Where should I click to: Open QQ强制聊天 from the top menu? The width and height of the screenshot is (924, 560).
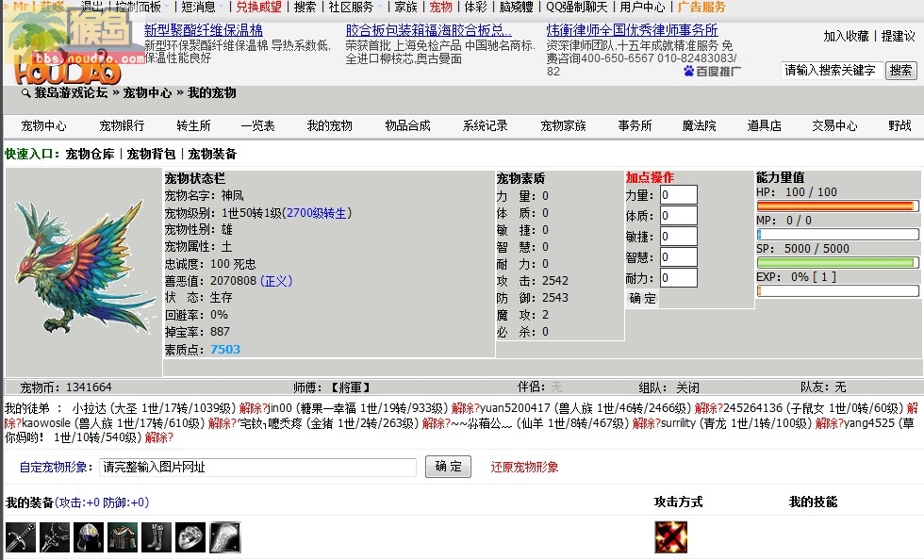[577, 8]
